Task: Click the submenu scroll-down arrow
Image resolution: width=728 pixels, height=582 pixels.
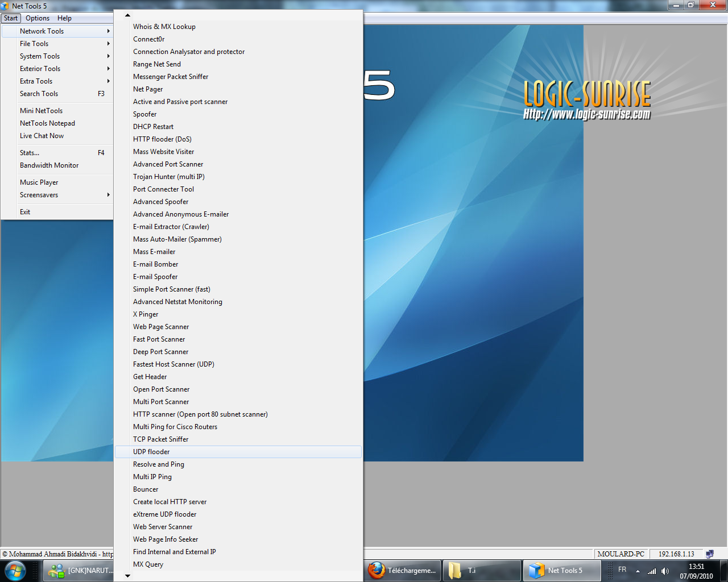Action: (127, 576)
